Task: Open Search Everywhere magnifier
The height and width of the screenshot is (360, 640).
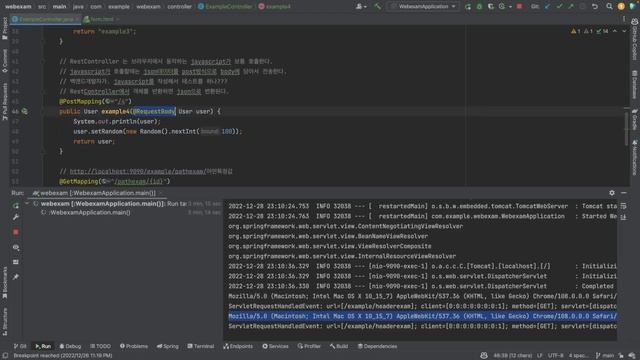Action: coord(609,7)
